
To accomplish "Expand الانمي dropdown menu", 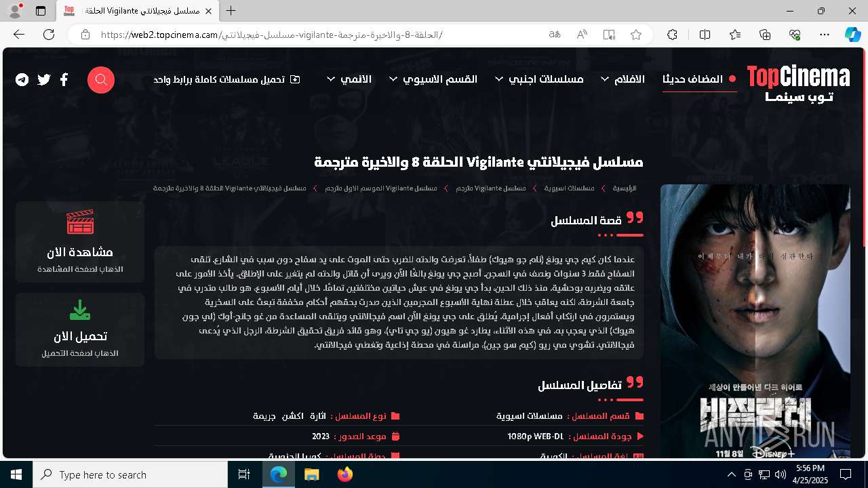I will [x=349, y=79].
